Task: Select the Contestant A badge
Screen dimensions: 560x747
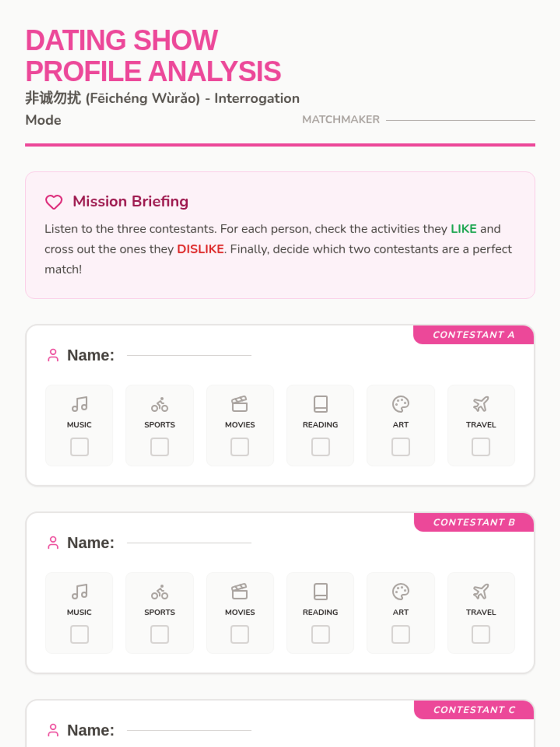Action: (x=474, y=335)
